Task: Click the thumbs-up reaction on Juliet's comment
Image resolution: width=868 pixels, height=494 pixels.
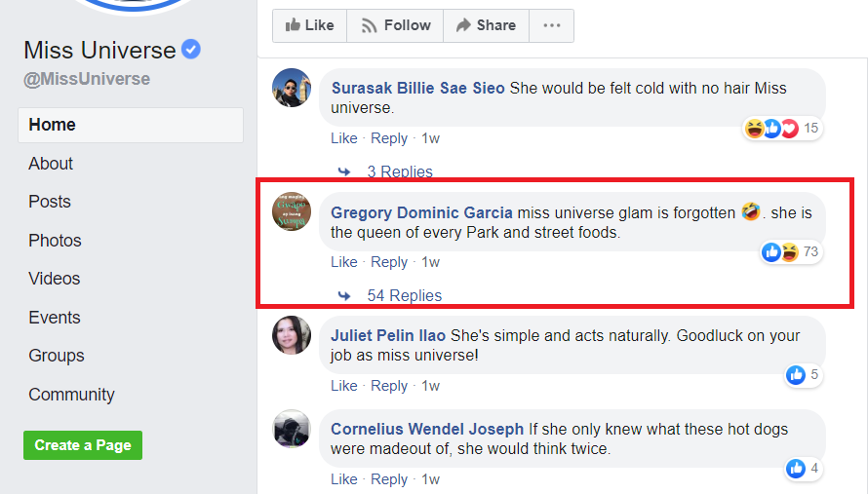Action: (x=796, y=375)
